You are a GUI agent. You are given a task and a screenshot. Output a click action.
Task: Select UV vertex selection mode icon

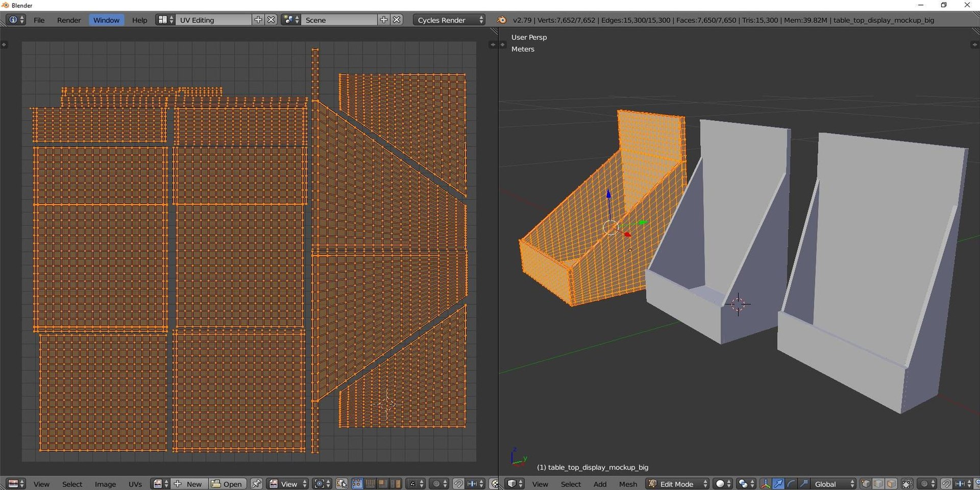pos(357,484)
